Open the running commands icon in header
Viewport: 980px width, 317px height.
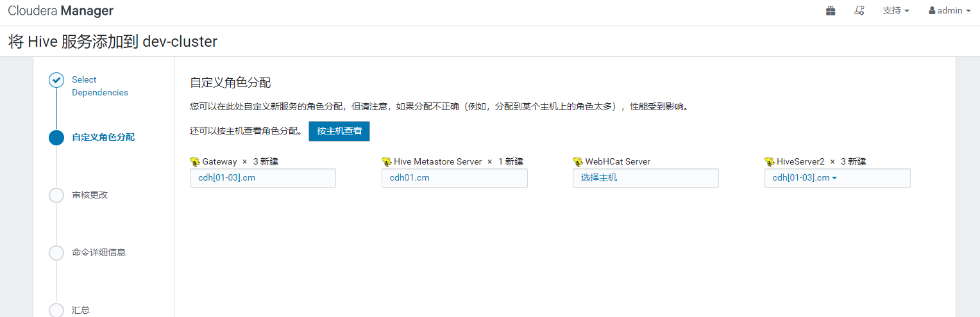860,10
